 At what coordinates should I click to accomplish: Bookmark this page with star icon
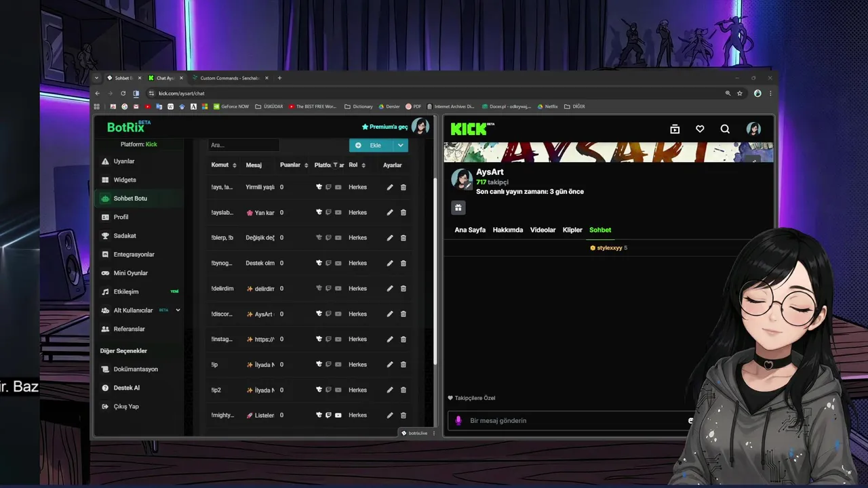740,94
